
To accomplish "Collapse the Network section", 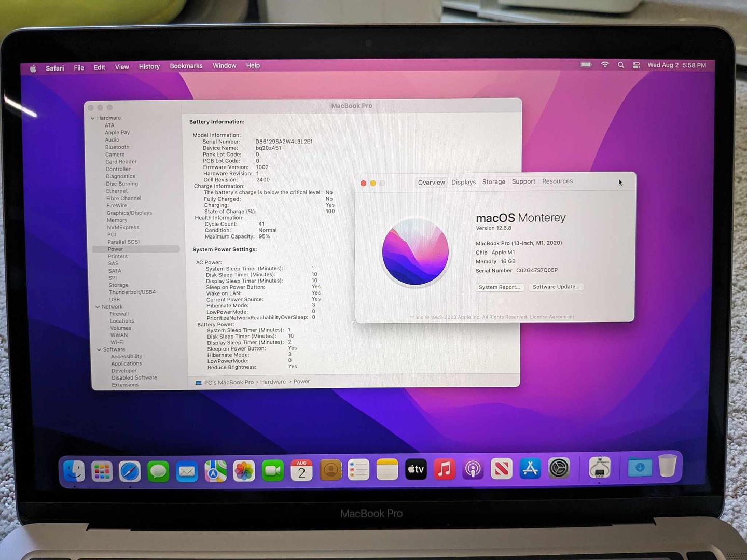I will pyautogui.click(x=98, y=307).
